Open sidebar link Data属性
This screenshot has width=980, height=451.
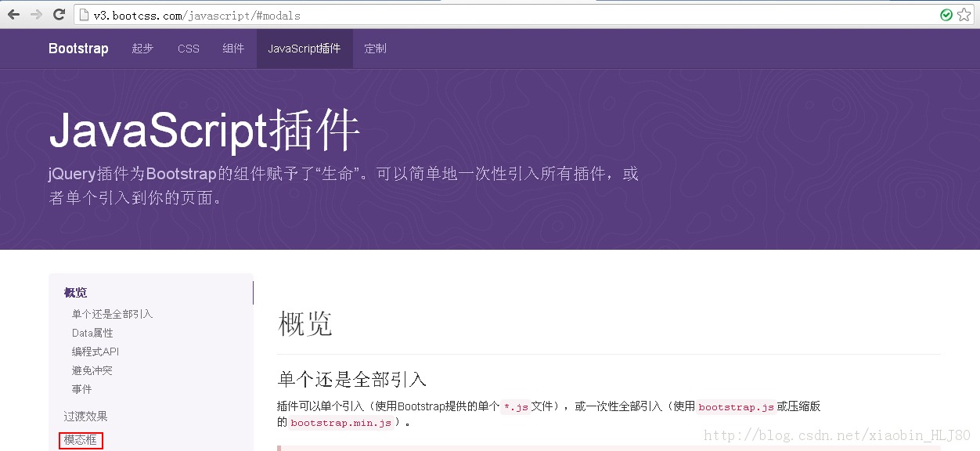92,333
